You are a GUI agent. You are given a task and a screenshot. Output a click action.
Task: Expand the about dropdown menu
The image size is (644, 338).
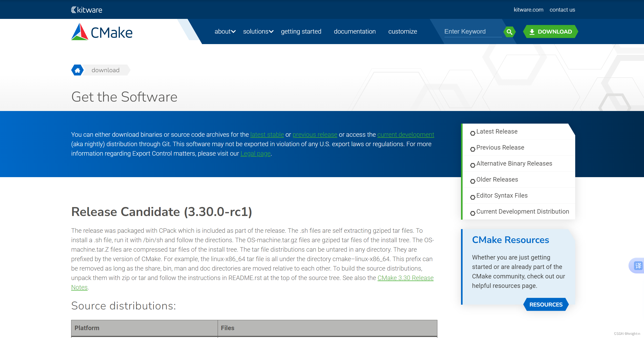pyautogui.click(x=225, y=31)
